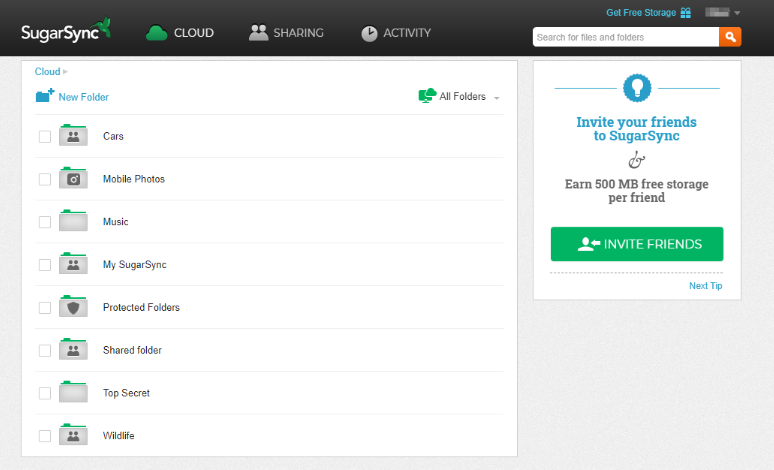Select the Protected Folders checkbox
This screenshot has height=470, width=774.
[45, 308]
